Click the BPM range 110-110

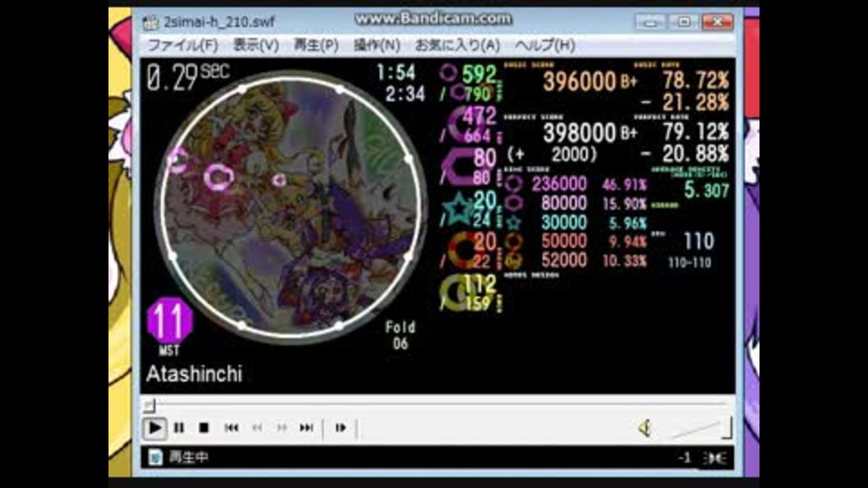pos(689,263)
